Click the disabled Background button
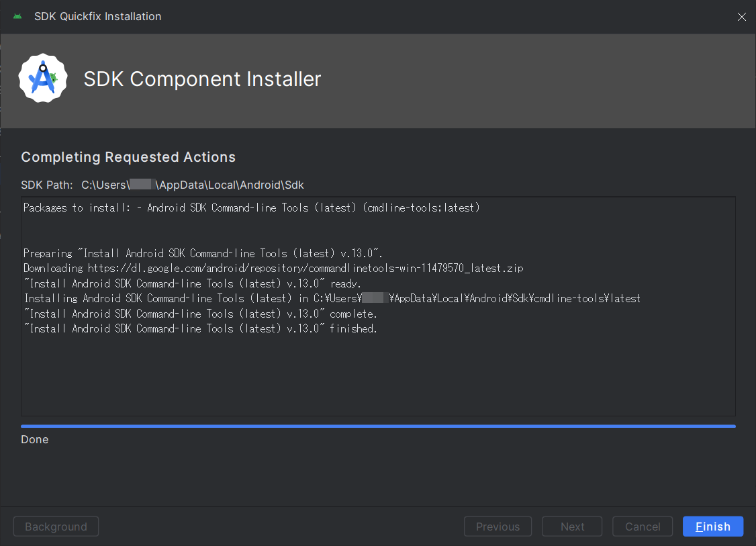This screenshot has height=546, width=756. [x=56, y=527]
